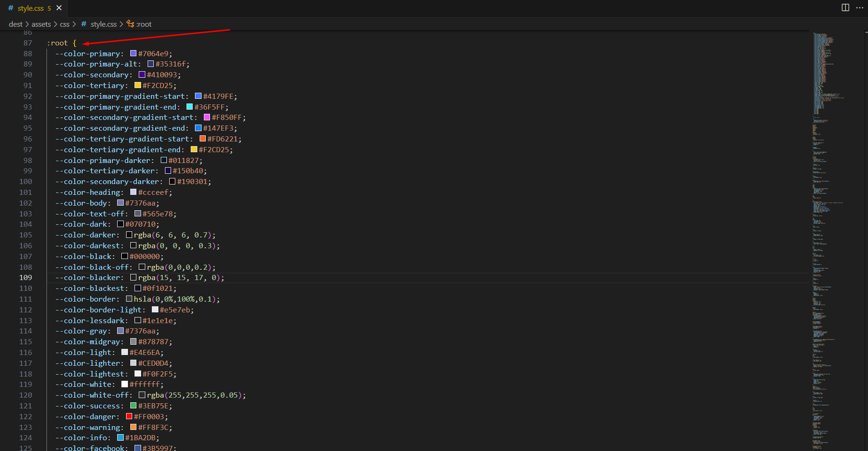This screenshot has height=451, width=868.
Task: Open the More Actions ellipsis menu
Action: pos(860,7)
